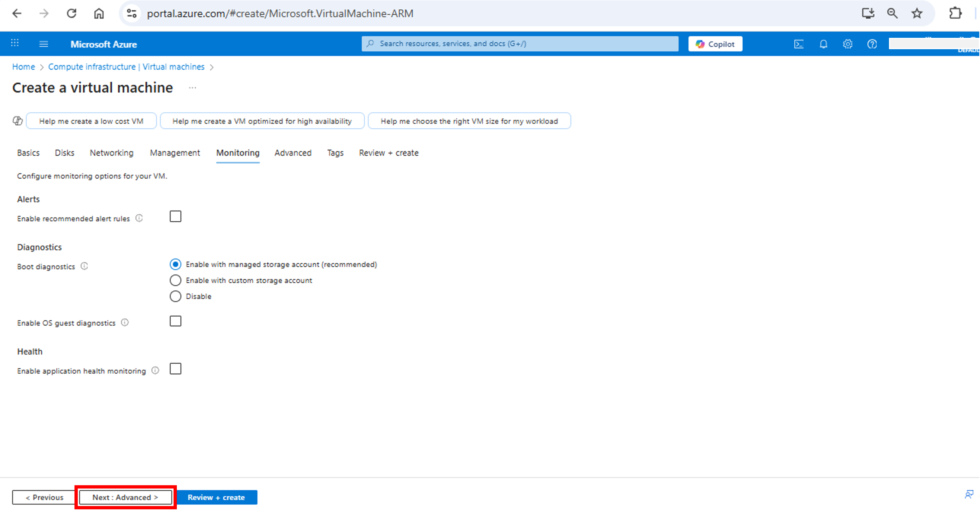Enable OS guest diagnostics
This screenshot has height=515, width=980.
pos(175,321)
